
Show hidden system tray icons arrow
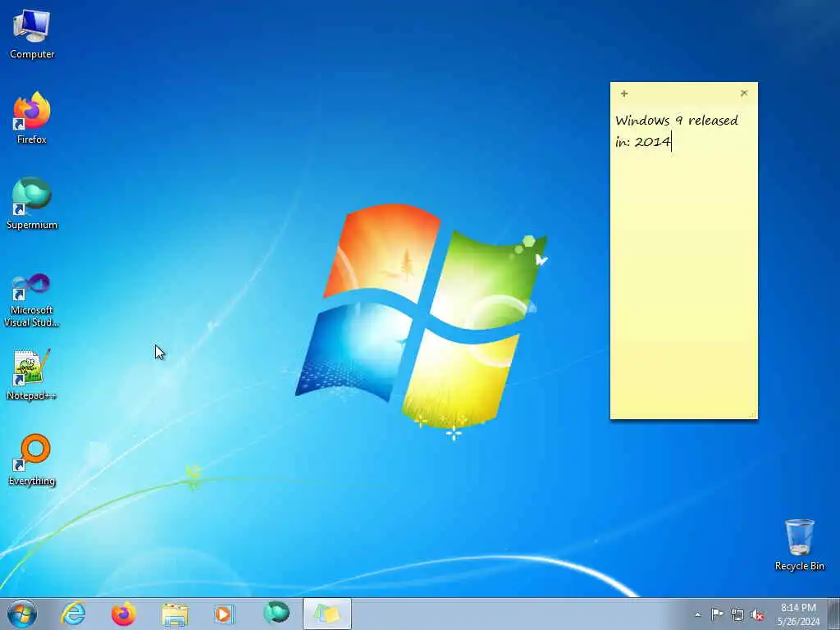697,614
